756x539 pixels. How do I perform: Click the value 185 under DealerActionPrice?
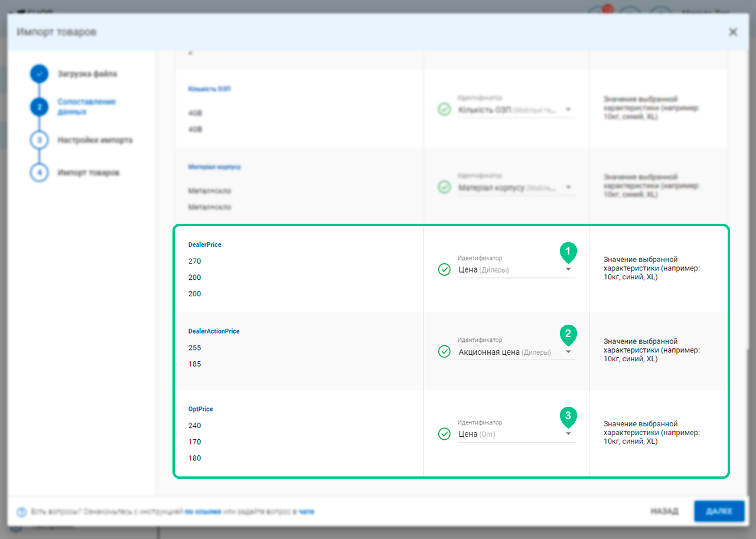[195, 364]
